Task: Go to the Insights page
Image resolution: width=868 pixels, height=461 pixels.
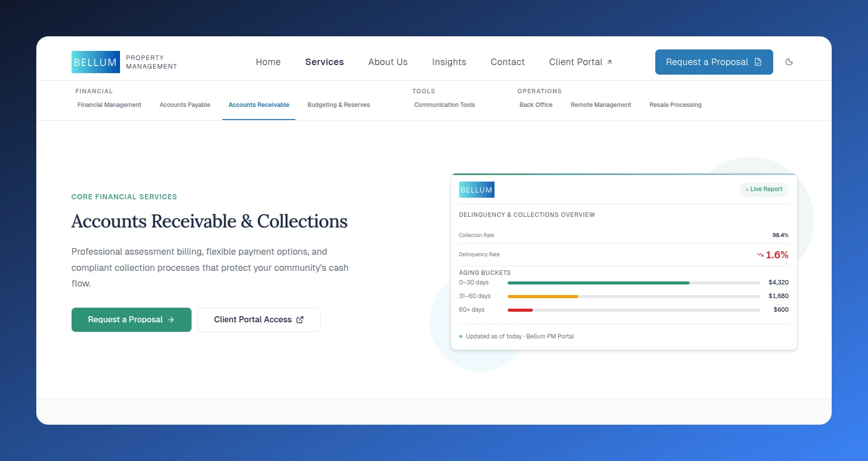Action: 449,62
